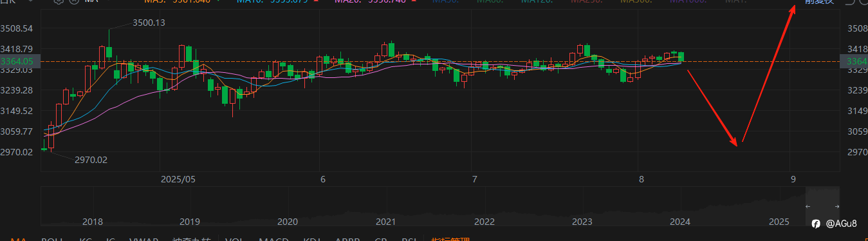Switch to the MACD indicator tab

pos(273,239)
